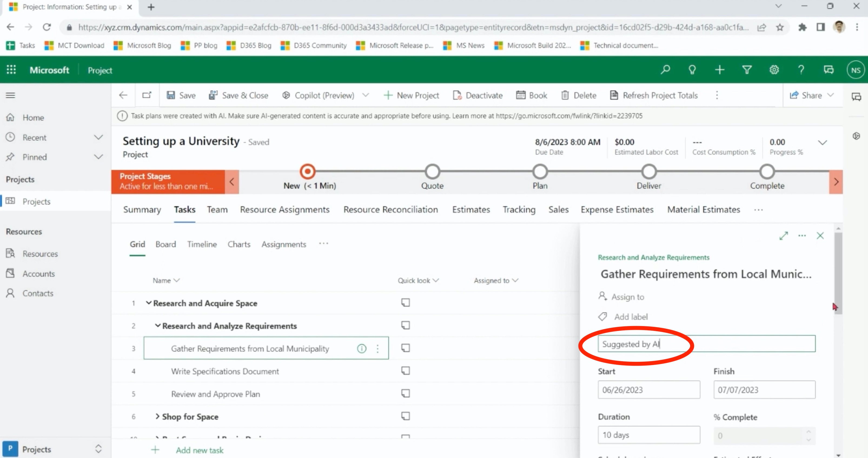The width and height of the screenshot is (868, 458).
Task: Click Refresh Project Totals
Action: (654, 95)
